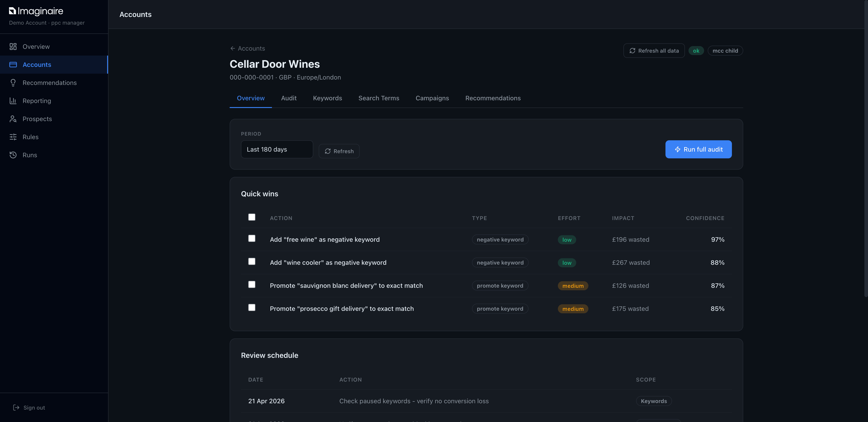Click the negative keyword tag for "wine cooler"
This screenshot has height=422, width=868.
point(500,263)
